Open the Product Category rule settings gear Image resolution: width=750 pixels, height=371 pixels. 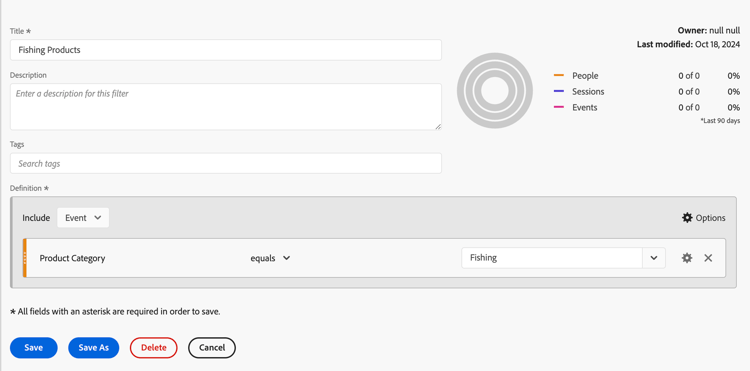[x=687, y=258]
